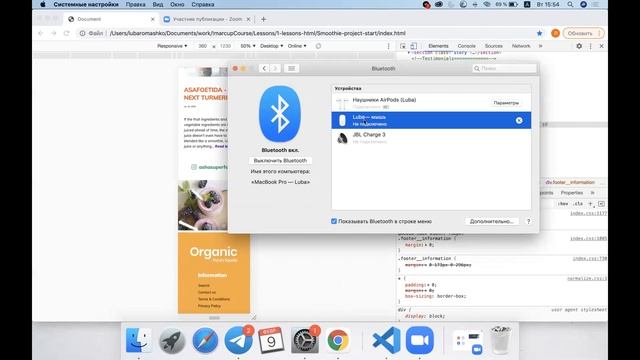640x360 pixels.
Task: Toggle the .cls element classes panel
Action: (x=578, y=203)
